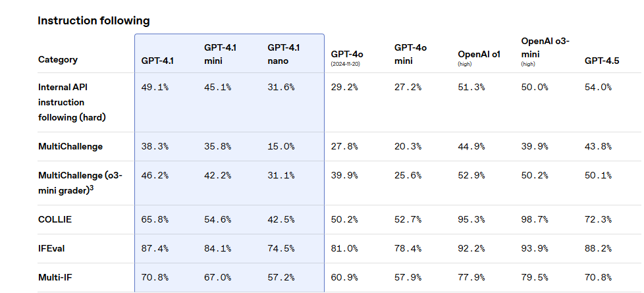Click the 54.0% GPT-4.5 score cell
This screenshot has height=293, width=644.
click(598, 87)
